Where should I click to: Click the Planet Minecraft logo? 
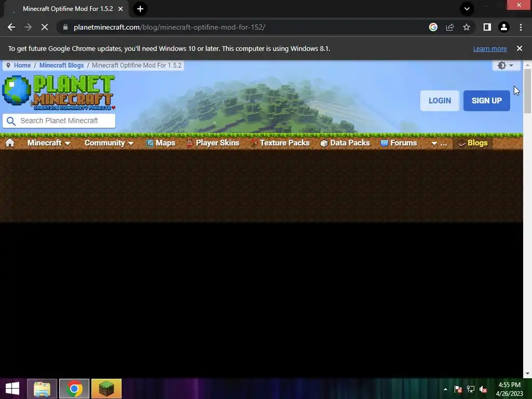point(59,92)
